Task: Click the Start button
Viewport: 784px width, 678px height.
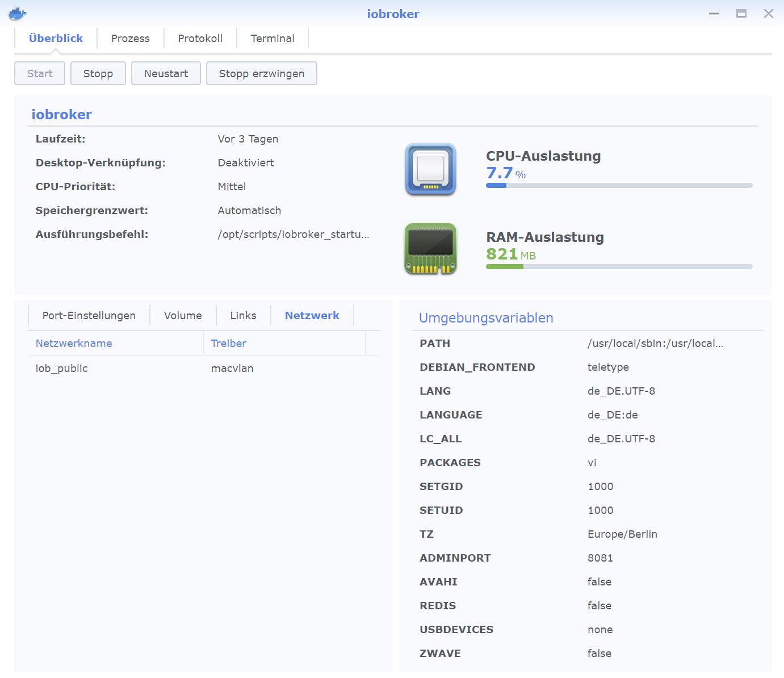Action: 40,73
